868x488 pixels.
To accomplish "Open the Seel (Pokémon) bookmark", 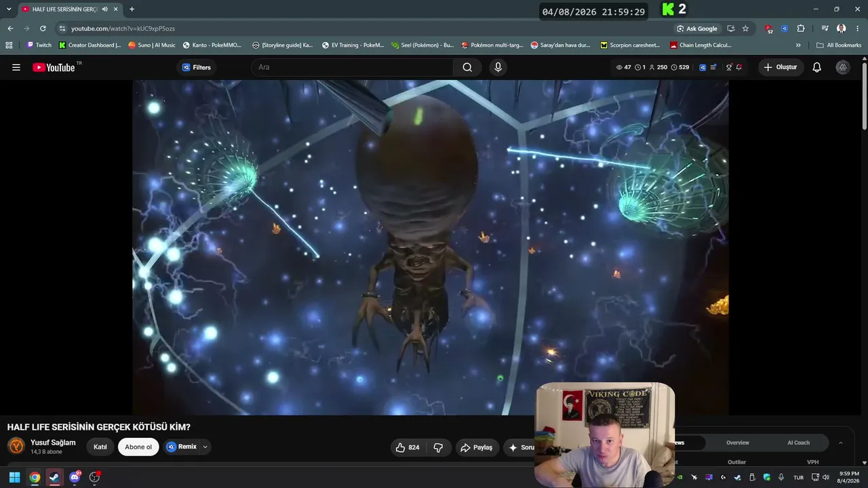I will 422,45.
